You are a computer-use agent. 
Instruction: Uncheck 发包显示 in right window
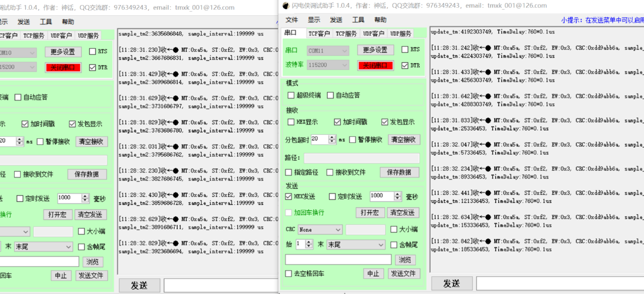point(384,122)
